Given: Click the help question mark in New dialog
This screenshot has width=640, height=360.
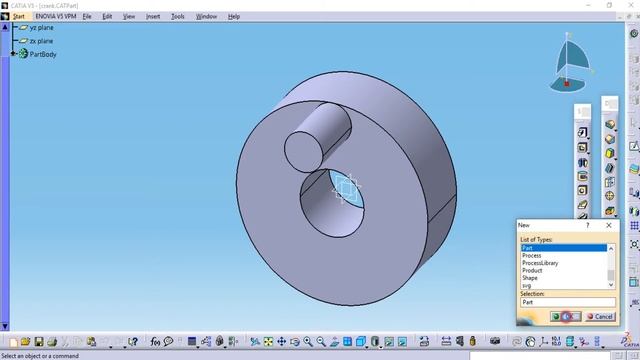Looking at the screenshot, I should point(588,225).
